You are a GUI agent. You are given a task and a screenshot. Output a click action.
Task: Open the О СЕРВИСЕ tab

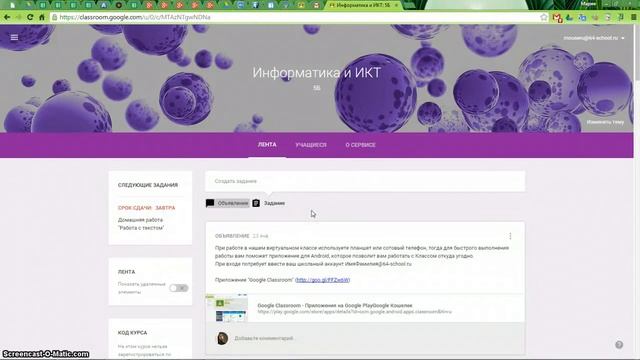pos(360,145)
